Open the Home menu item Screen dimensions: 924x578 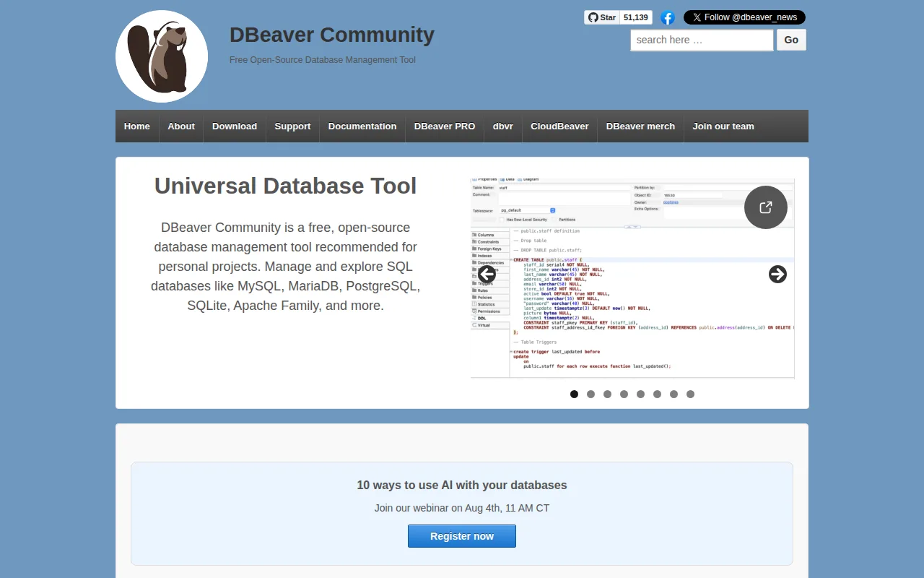pyautogui.click(x=137, y=126)
